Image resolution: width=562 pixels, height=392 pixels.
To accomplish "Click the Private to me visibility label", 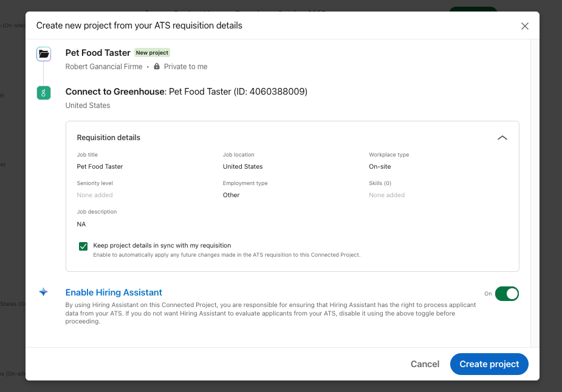I will coord(185,67).
